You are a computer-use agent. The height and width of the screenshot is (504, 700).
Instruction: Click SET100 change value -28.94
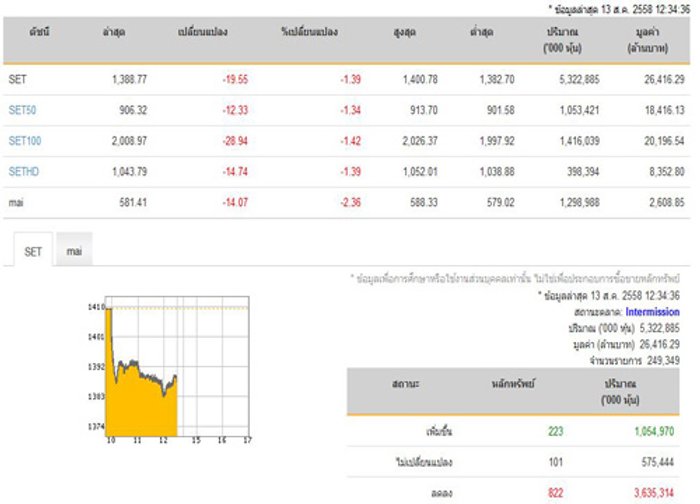tap(235, 141)
